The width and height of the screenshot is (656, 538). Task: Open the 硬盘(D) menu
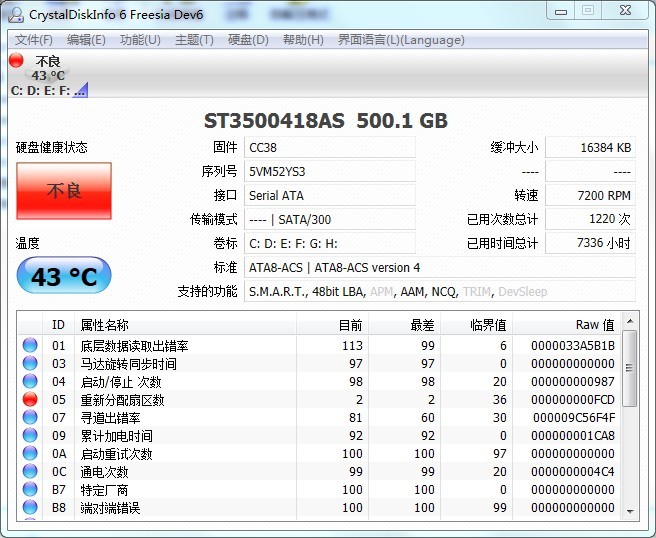[248, 40]
